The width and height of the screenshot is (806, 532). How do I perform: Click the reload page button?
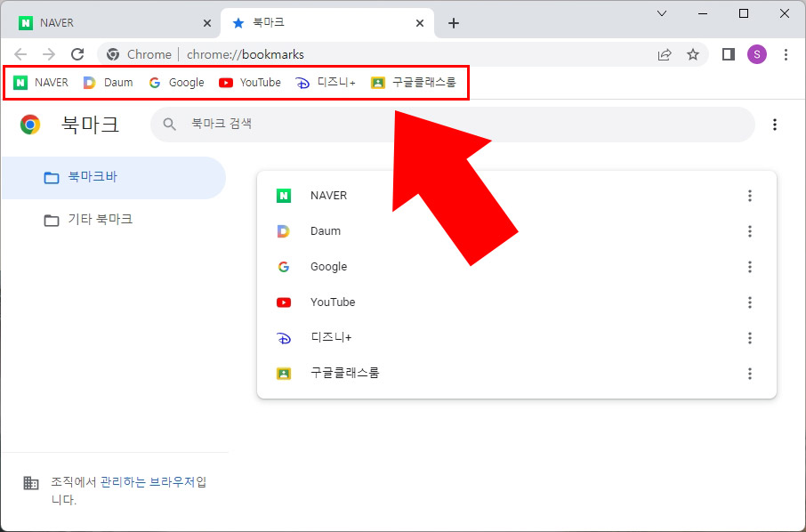click(x=77, y=54)
